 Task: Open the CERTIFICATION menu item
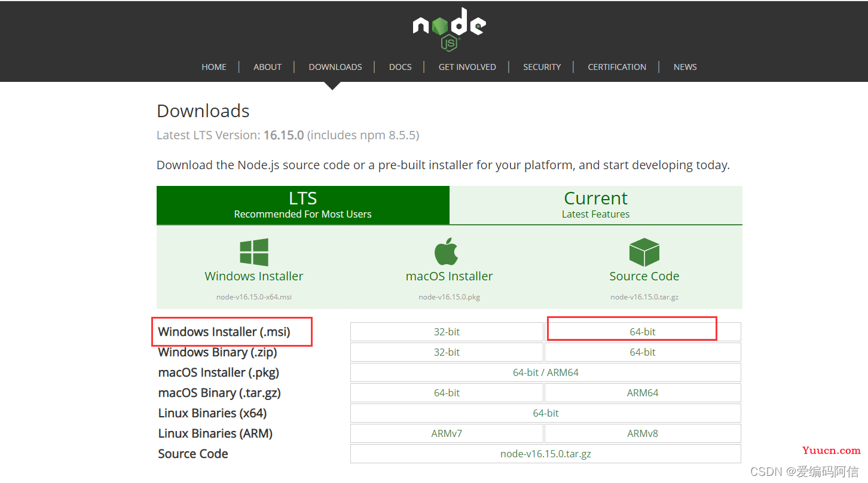click(x=617, y=67)
